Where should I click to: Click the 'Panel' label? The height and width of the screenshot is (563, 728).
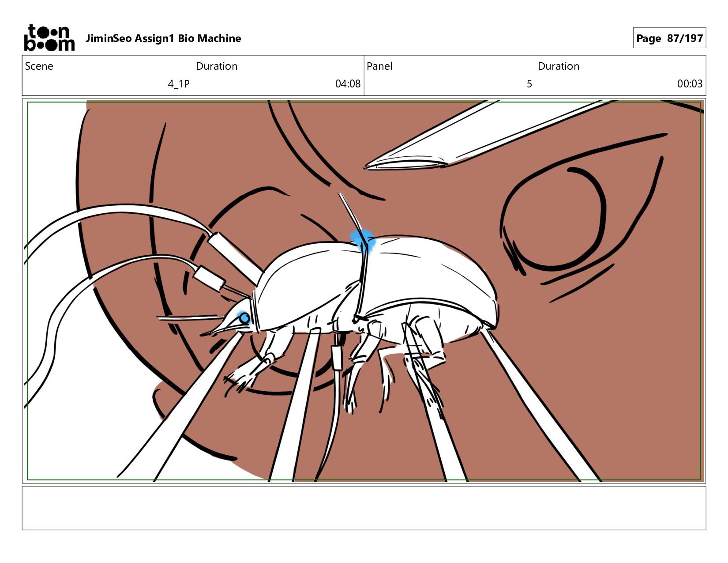tap(379, 66)
